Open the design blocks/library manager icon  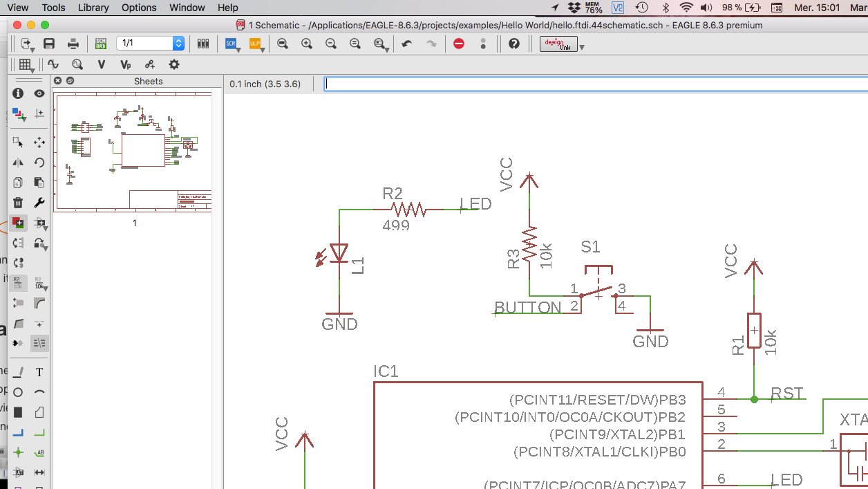tap(203, 44)
